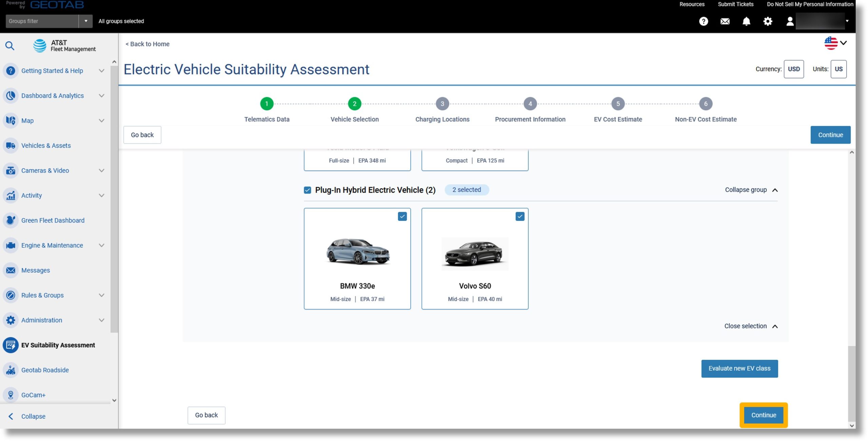Uncheck the Volvo S60 checkbox

(x=520, y=216)
